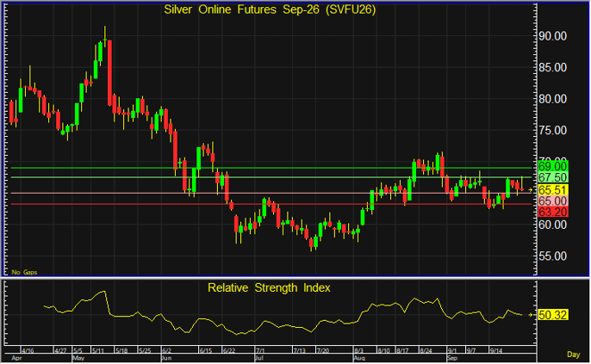This screenshot has height=364, width=591.
Task: Click the 8/10 date on time axis
Action: coord(383,350)
